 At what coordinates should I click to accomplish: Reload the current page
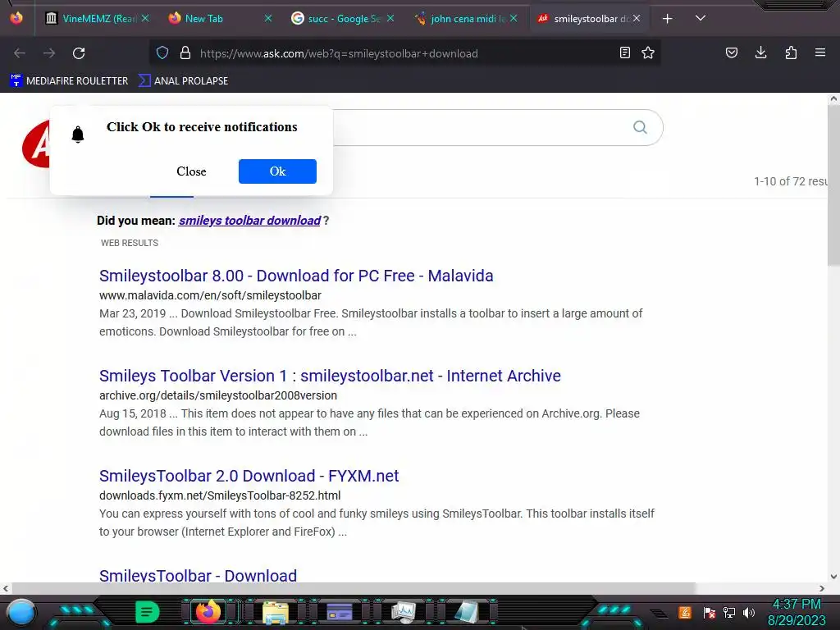point(79,53)
